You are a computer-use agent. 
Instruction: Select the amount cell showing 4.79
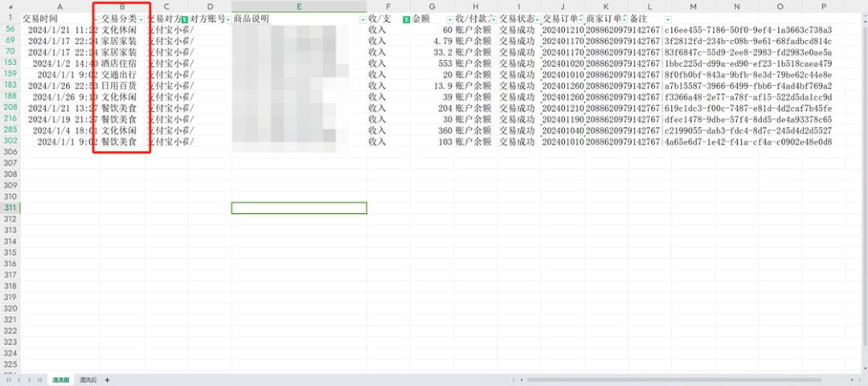click(x=432, y=41)
